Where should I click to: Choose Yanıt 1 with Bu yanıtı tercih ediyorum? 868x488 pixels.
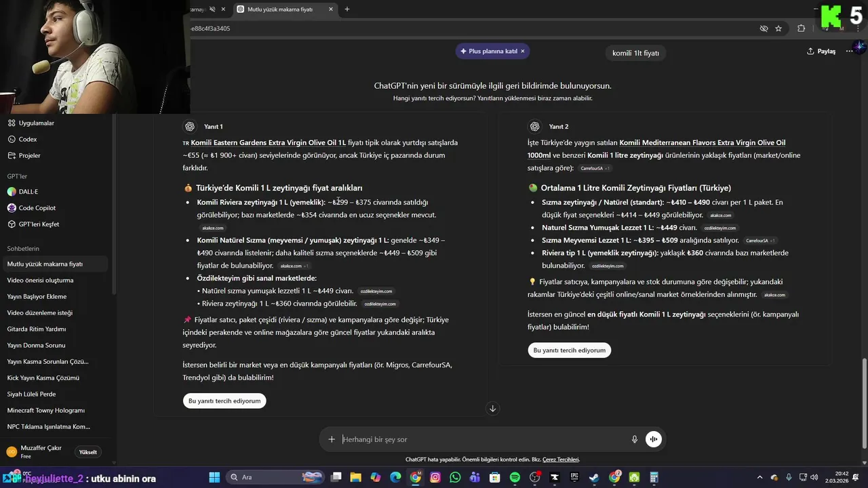coord(224,401)
